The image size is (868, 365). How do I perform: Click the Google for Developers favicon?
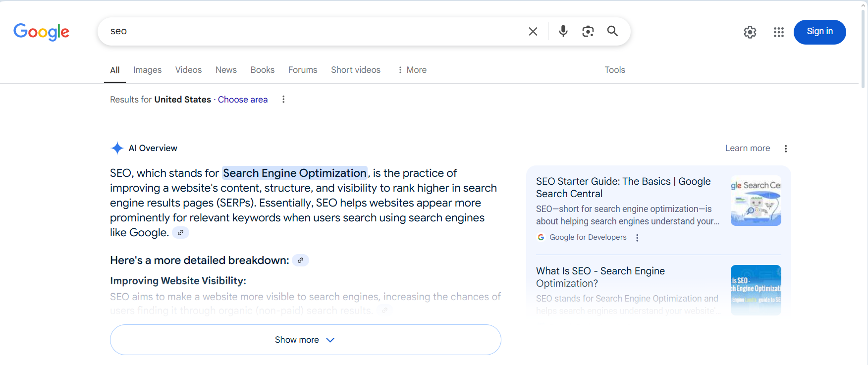[x=541, y=237]
